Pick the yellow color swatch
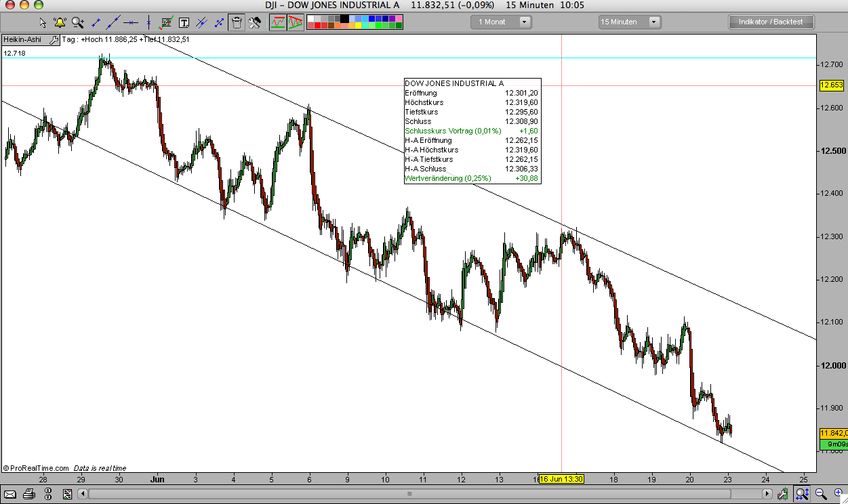The image size is (848, 504). [359, 26]
